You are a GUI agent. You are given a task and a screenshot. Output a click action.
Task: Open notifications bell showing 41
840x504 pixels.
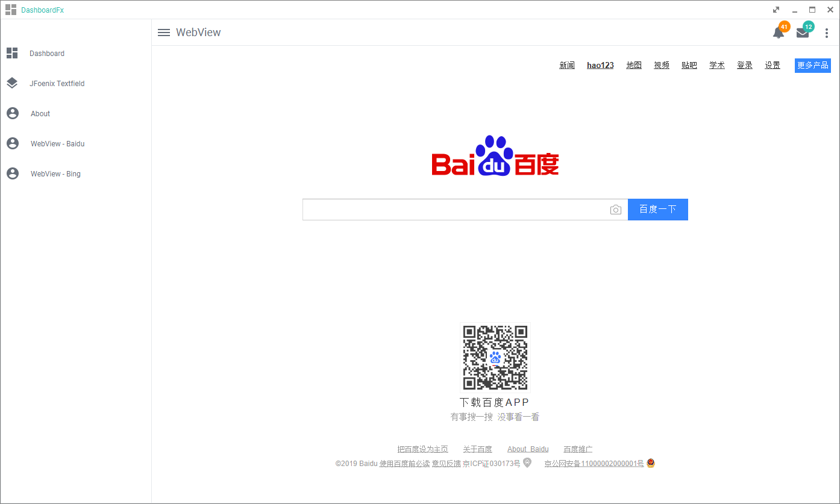779,33
